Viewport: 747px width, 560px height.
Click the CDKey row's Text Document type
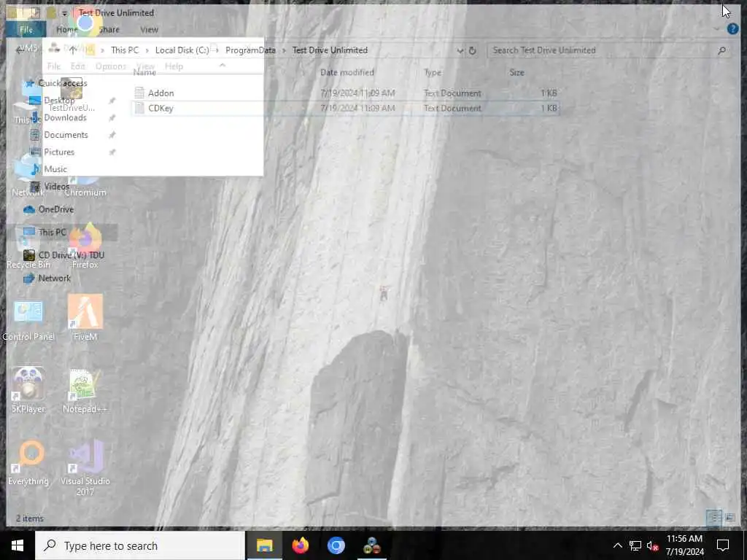pos(452,108)
